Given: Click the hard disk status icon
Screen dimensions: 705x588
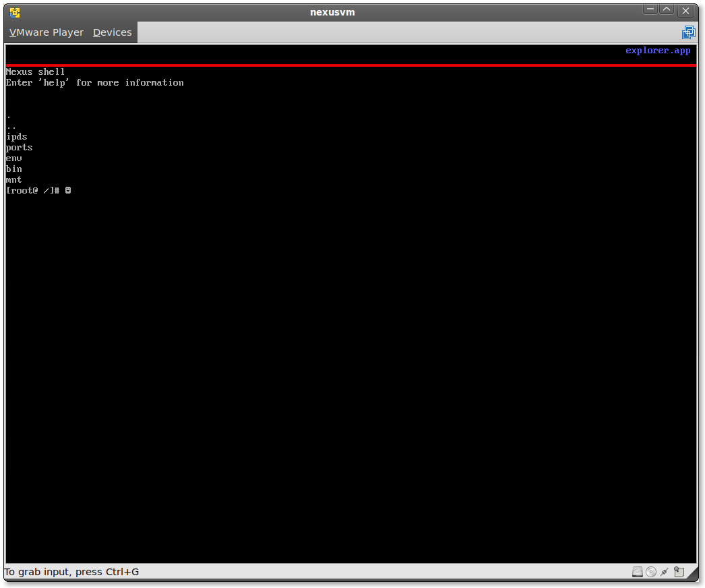Looking at the screenshot, I should click(x=637, y=572).
